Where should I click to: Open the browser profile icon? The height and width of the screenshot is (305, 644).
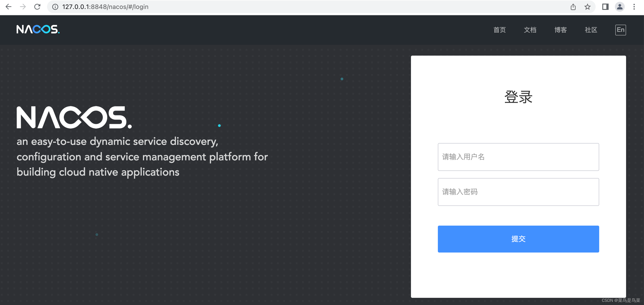click(620, 7)
